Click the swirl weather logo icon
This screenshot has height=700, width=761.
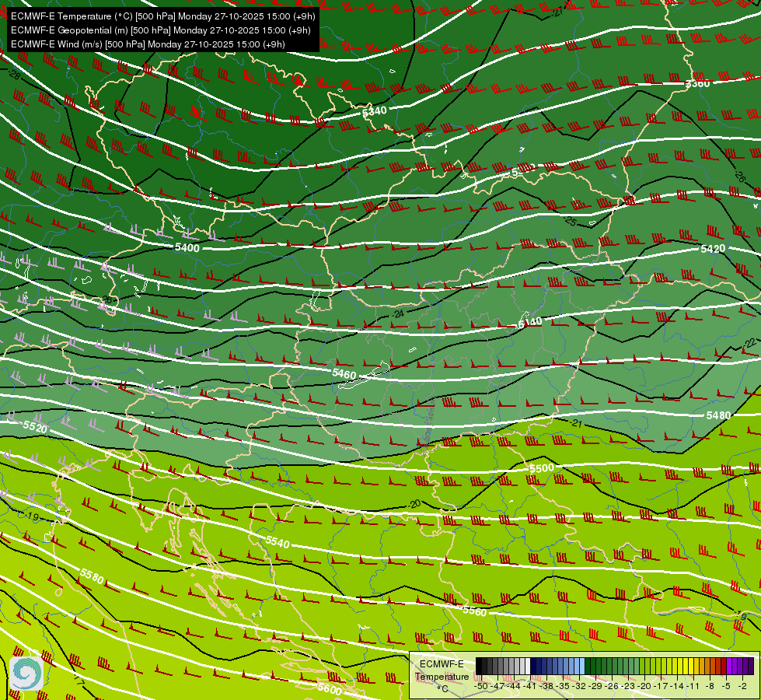tap(26, 673)
